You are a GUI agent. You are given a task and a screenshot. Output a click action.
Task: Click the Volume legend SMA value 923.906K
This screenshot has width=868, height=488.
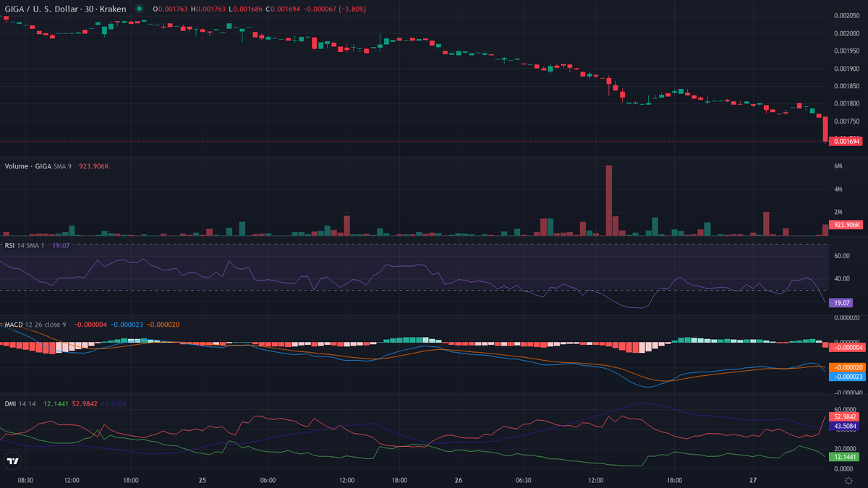pyautogui.click(x=94, y=166)
